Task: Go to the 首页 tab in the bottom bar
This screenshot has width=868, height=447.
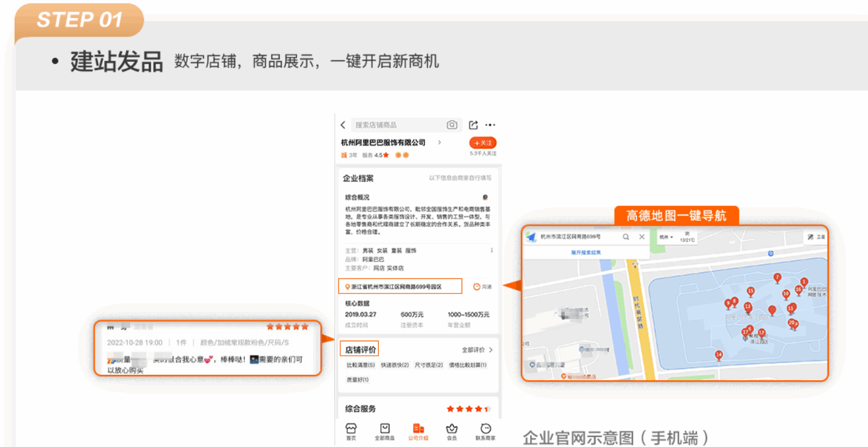Action: pyautogui.click(x=351, y=432)
